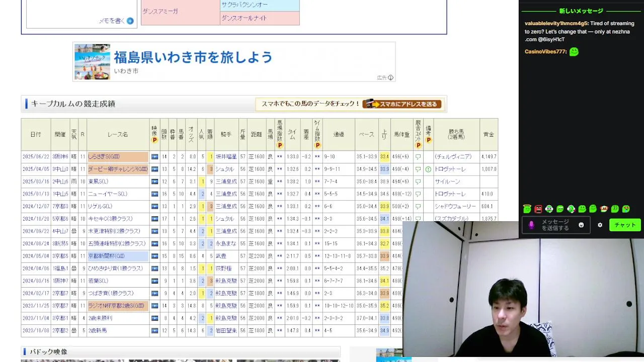This screenshot has height=362, width=644.
Task: Open stable comment icon for 2025/03/16 race
Action: point(418,182)
